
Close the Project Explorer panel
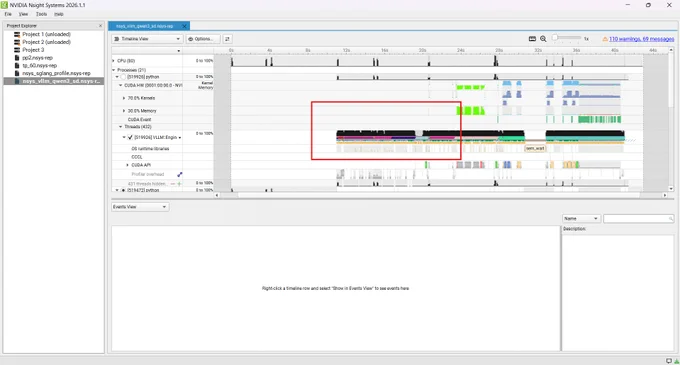point(100,26)
